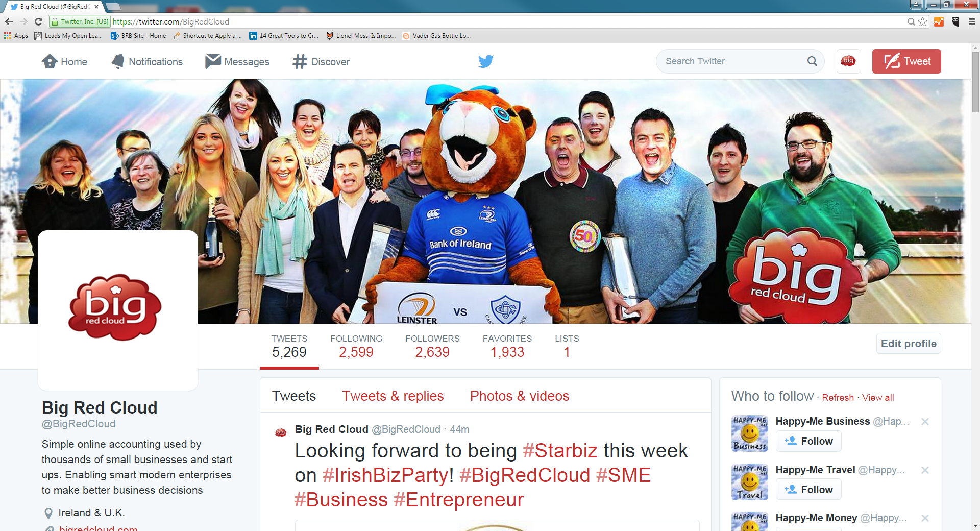Open Happy-Me Business avatar
The height and width of the screenshot is (531, 980).
[x=749, y=433]
